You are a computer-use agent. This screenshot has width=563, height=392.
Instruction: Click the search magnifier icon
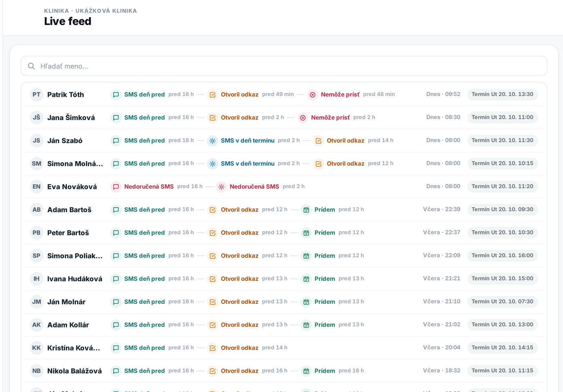coord(31,66)
